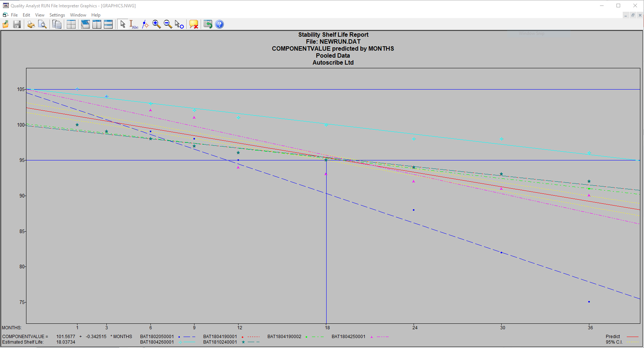This screenshot has width=644, height=348.
Task: Tile windows vertically
Action: 97,24
